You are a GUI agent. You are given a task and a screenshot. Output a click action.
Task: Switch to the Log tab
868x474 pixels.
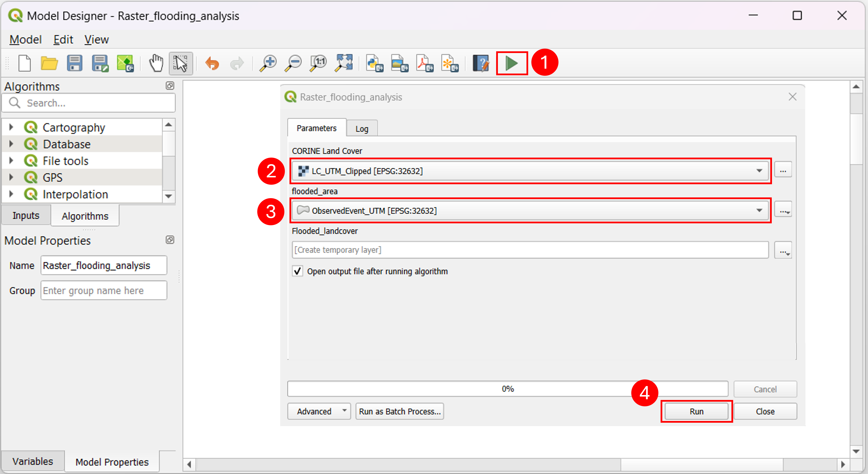(362, 129)
